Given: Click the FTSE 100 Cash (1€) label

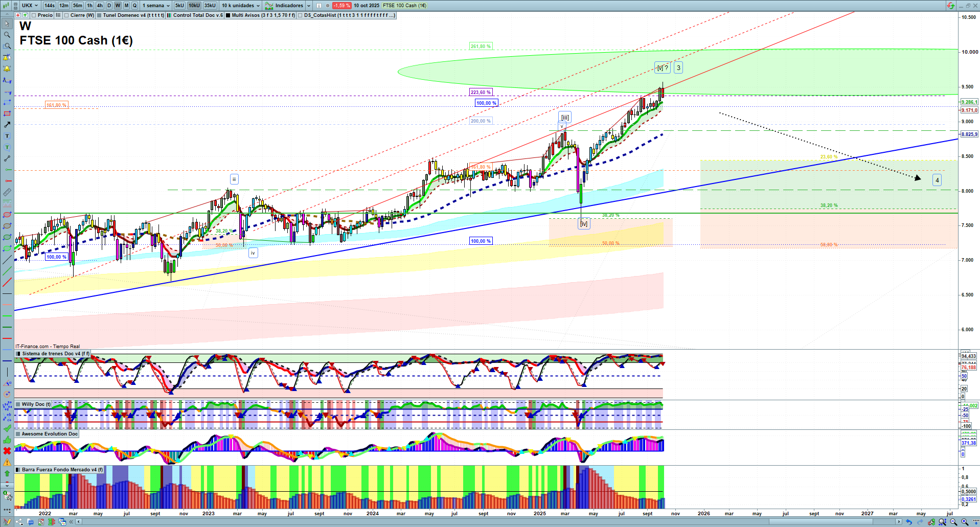Looking at the screenshot, I should click(405, 6).
